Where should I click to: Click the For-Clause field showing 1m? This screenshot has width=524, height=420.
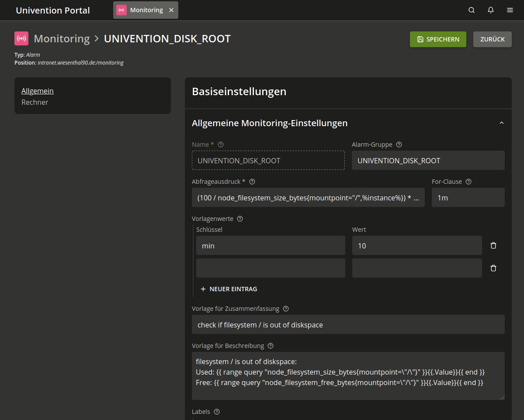468,198
